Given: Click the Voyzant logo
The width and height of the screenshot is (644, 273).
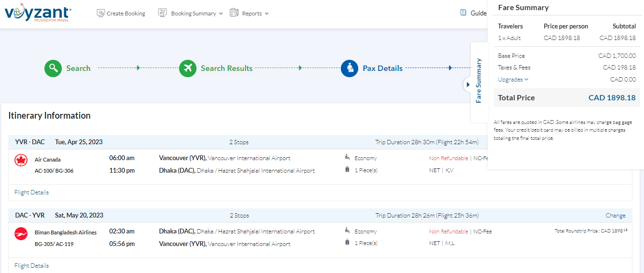Looking at the screenshot, I should click(38, 13).
